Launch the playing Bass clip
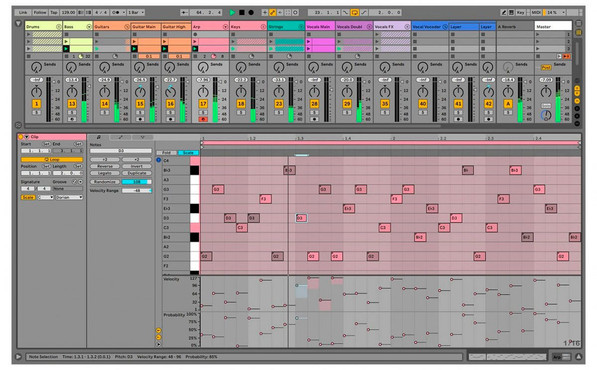The height and width of the screenshot is (370, 597). click(66, 49)
